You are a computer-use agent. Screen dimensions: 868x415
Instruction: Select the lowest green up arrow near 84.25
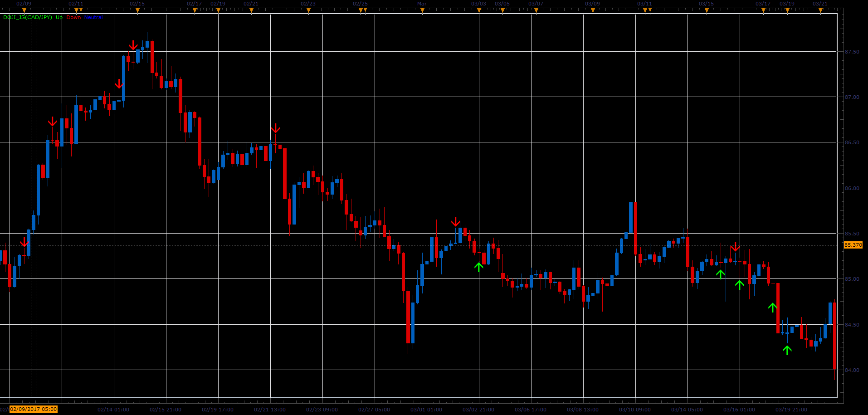click(x=787, y=350)
